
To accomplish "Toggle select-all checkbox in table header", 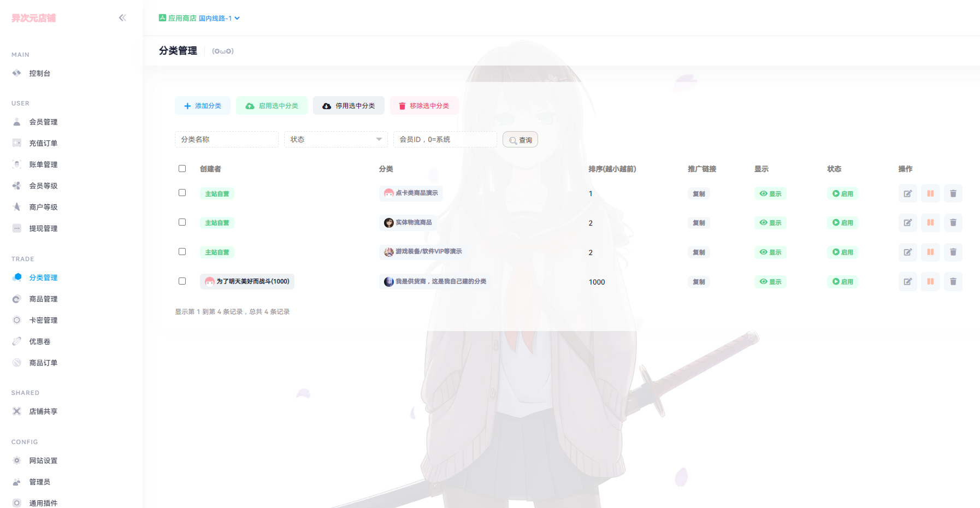I will coord(182,168).
